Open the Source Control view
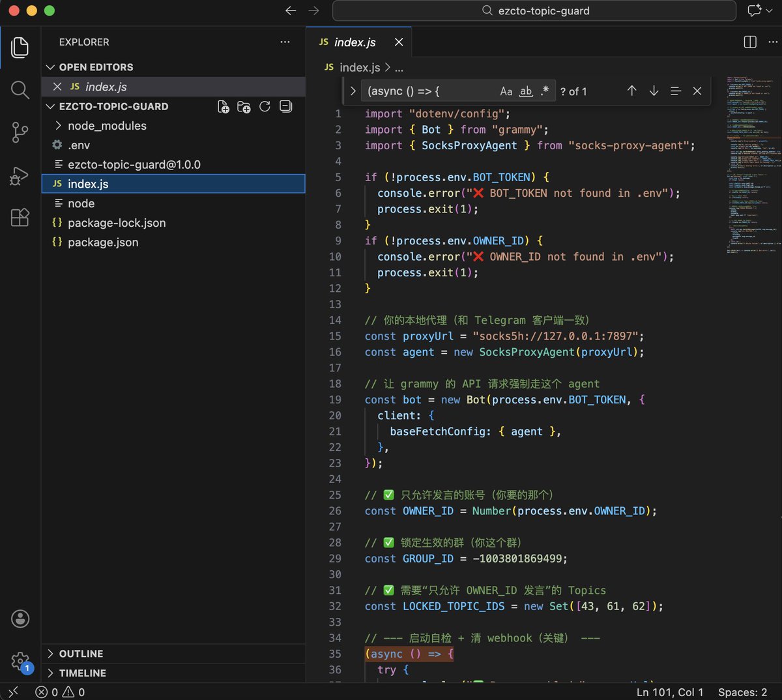This screenshot has height=700, width=782. pyautogui.click(x=20, y=132)
